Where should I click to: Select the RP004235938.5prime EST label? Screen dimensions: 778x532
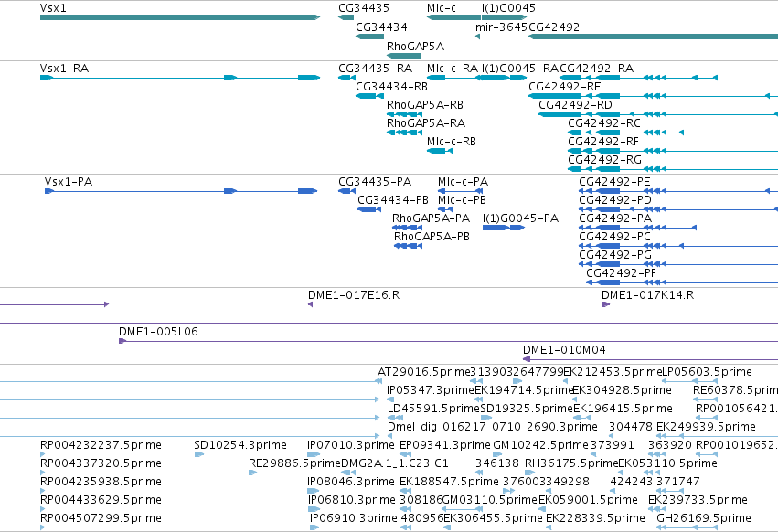click(101, 482)
